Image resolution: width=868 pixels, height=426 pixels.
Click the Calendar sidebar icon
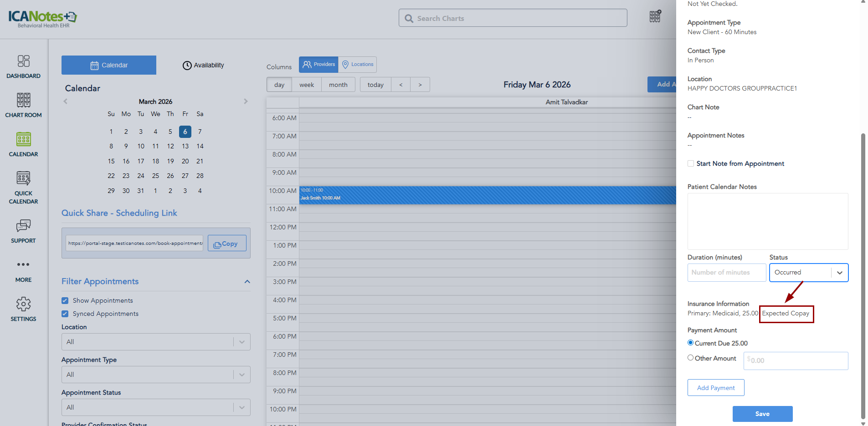pos(23,140)
